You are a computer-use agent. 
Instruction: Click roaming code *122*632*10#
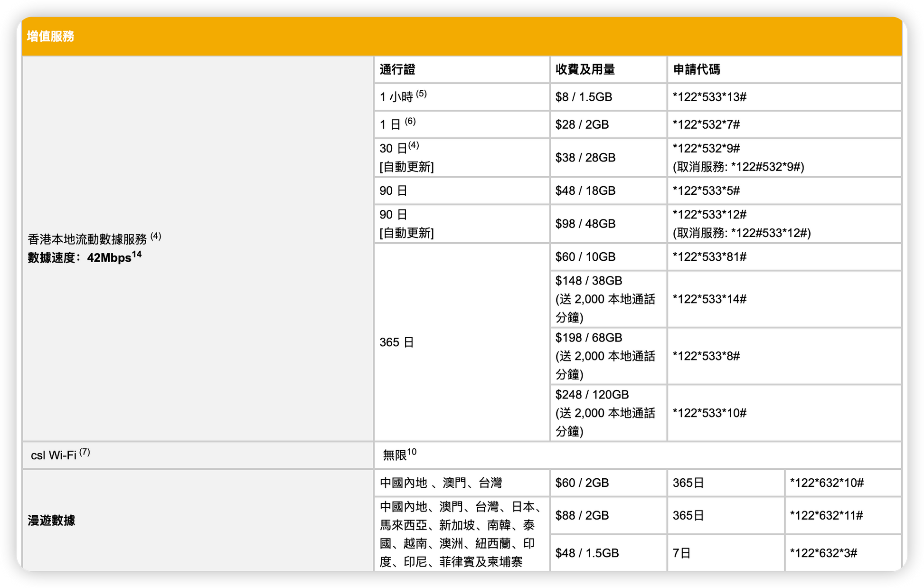pos(826,483)
